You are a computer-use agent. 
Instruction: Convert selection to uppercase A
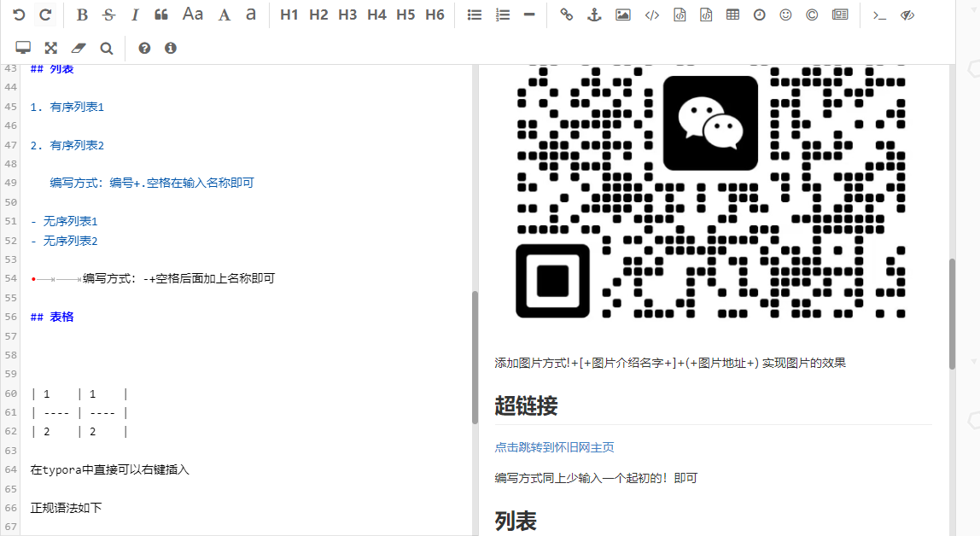[x=225, y=15]
